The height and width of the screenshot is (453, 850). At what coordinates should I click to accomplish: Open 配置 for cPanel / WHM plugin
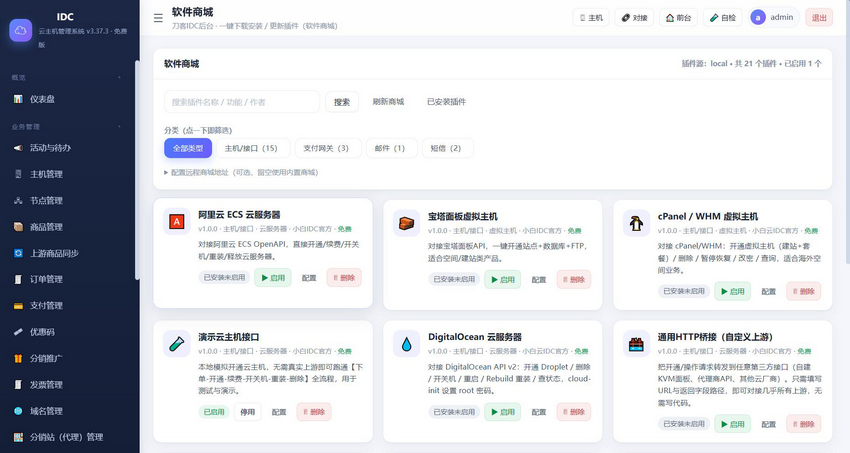point(769,292)
